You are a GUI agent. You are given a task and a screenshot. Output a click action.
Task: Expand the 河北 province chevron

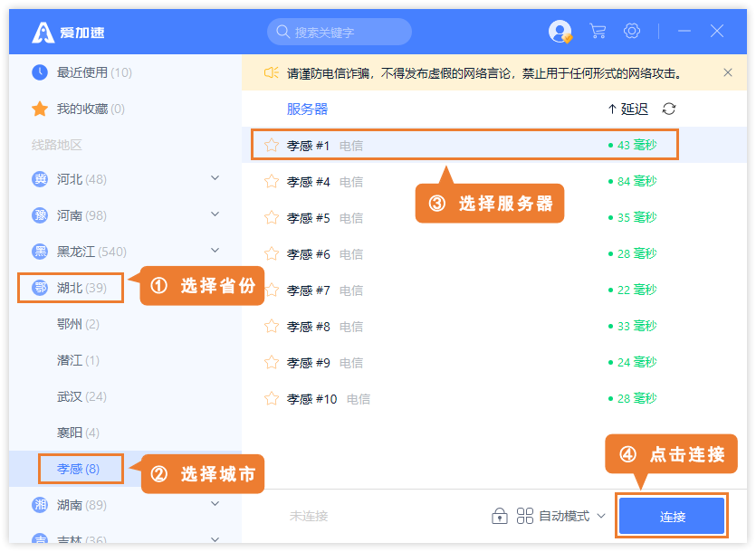coord(215,178)
